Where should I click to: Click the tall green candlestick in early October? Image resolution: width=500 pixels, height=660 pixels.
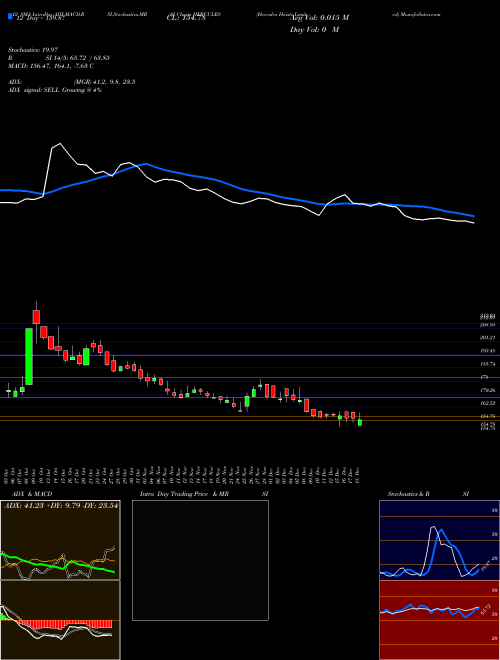[x=29, y=357]
